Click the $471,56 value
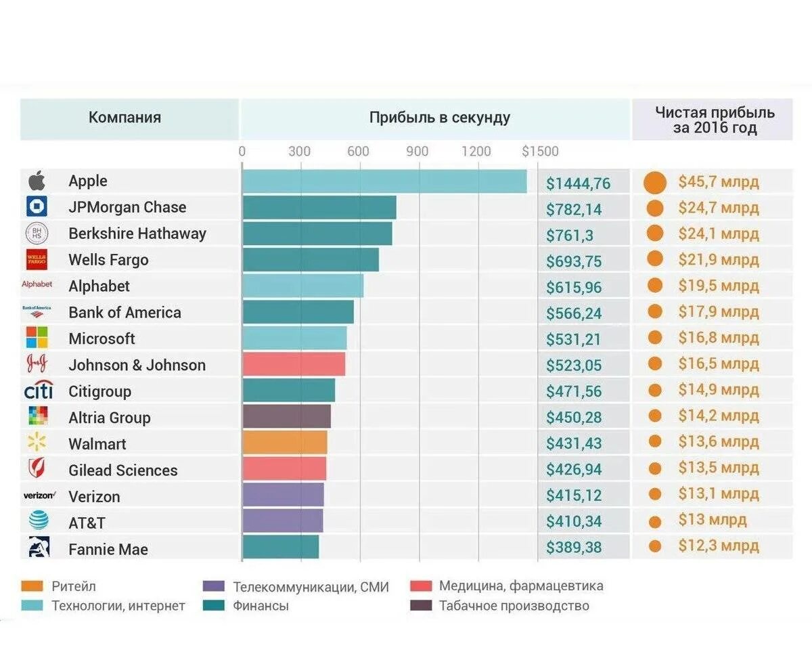Screen dimensions: 812x662 pyautogui.click(x=574, y=392)
